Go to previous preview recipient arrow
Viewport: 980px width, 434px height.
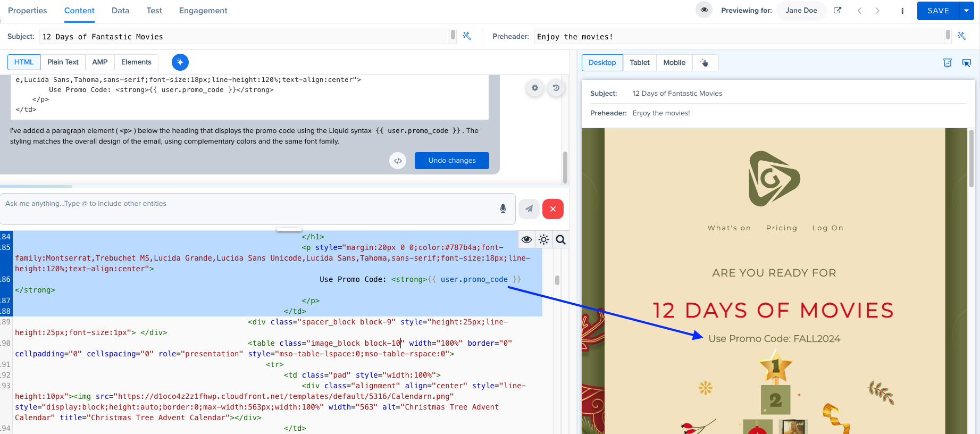tap(859, 11)
